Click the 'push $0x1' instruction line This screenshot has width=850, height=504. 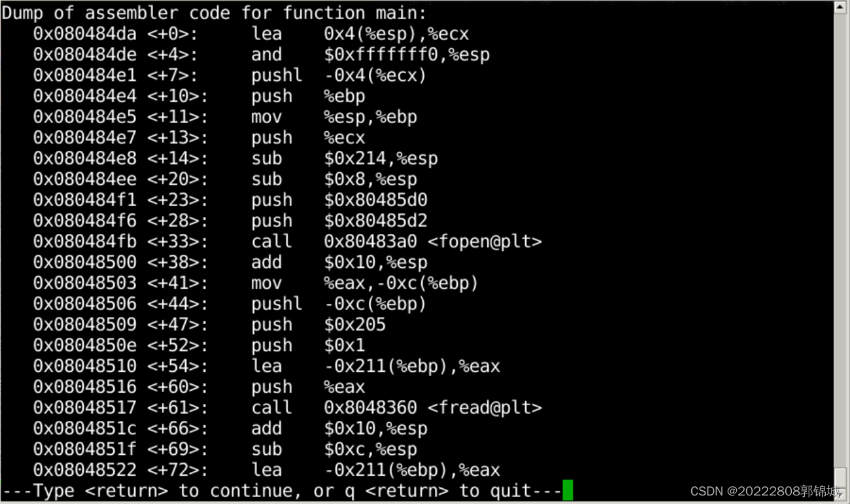307,345
